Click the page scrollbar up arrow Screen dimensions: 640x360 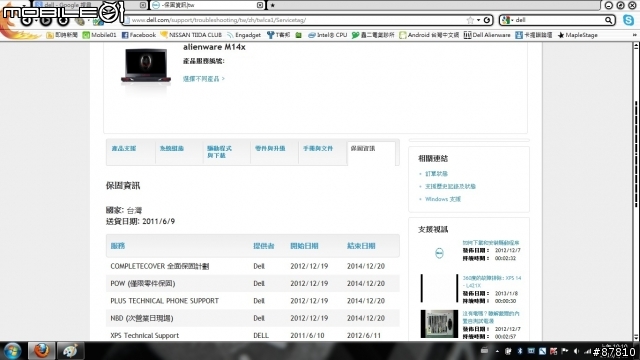coord(636,46)
